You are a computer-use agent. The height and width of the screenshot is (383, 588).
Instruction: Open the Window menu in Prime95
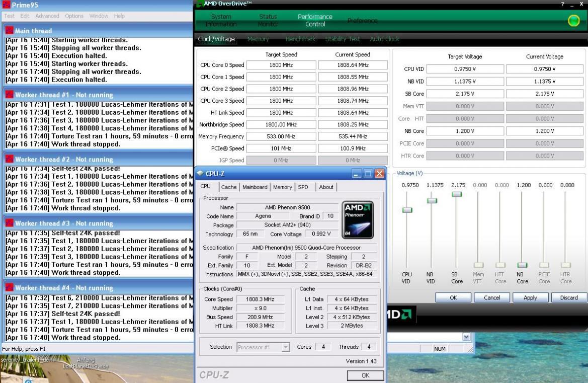pos(99,16)
